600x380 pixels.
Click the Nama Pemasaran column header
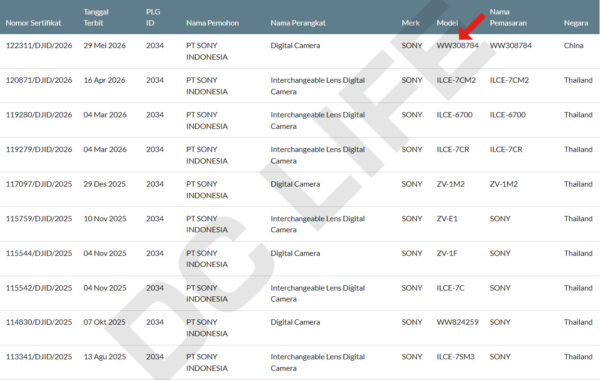click(x=508, y=17)
